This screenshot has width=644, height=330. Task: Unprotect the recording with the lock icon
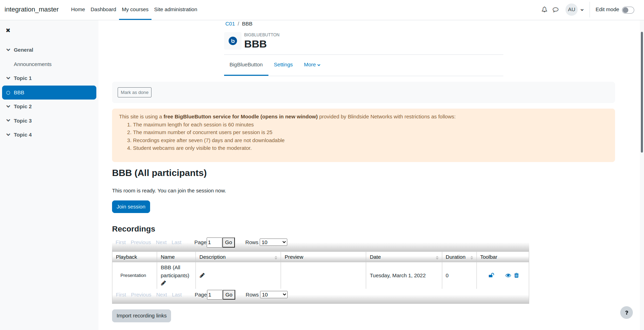491,276
